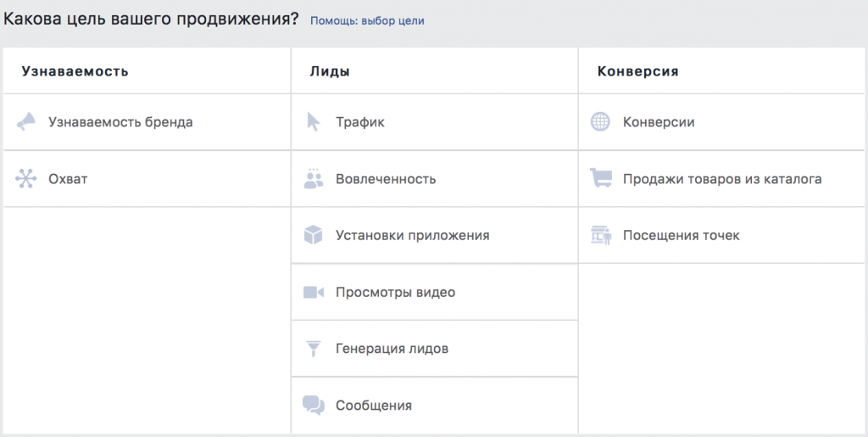Click the shopping cart icon for catalog sales

click(601, 178)
